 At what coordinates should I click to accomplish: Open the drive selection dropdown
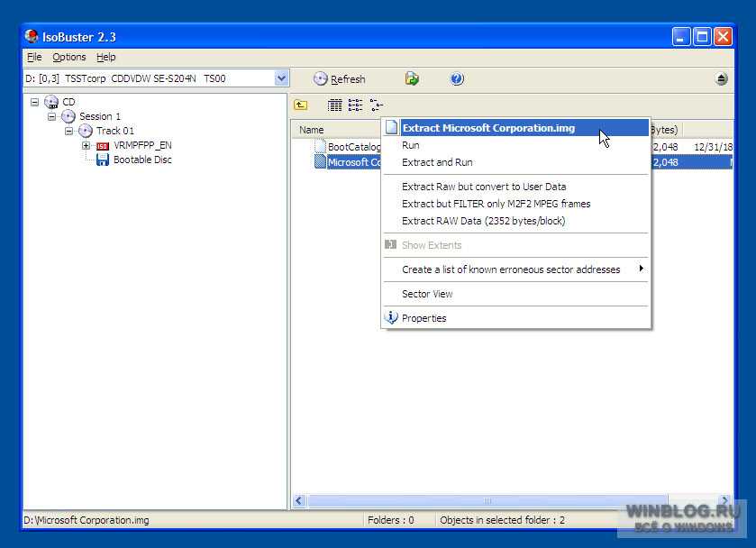pos(281,78)
